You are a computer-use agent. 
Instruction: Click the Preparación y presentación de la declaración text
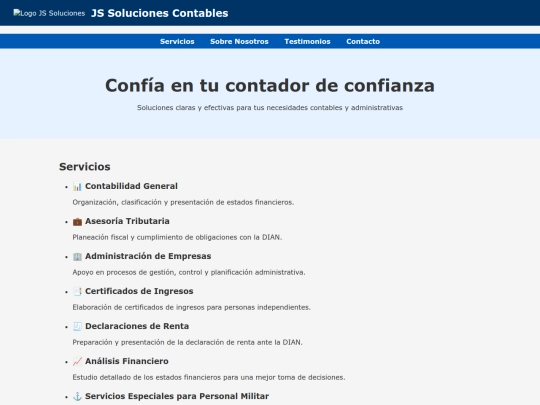[x=187, y=342]
